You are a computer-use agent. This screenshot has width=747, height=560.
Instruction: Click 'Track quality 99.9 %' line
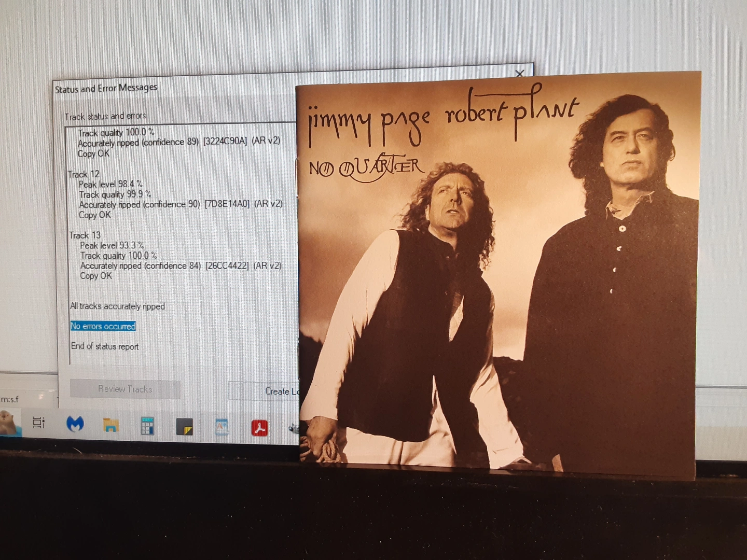click(x=115, y=194)
